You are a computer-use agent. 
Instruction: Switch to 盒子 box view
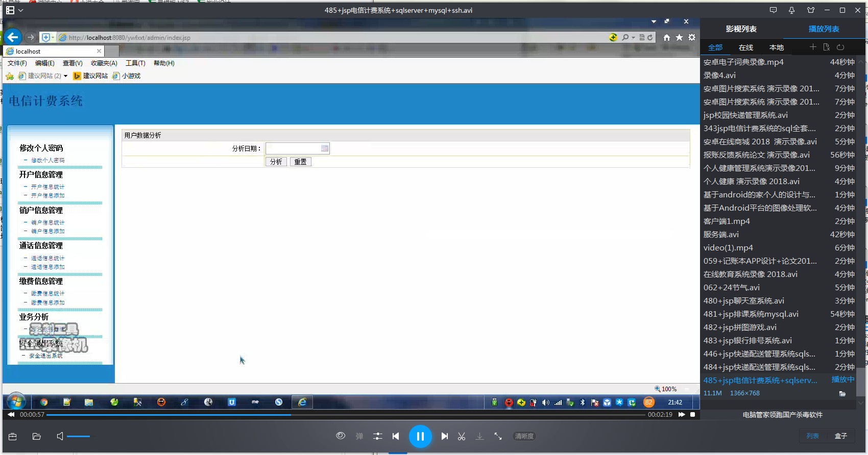[841, 436]
